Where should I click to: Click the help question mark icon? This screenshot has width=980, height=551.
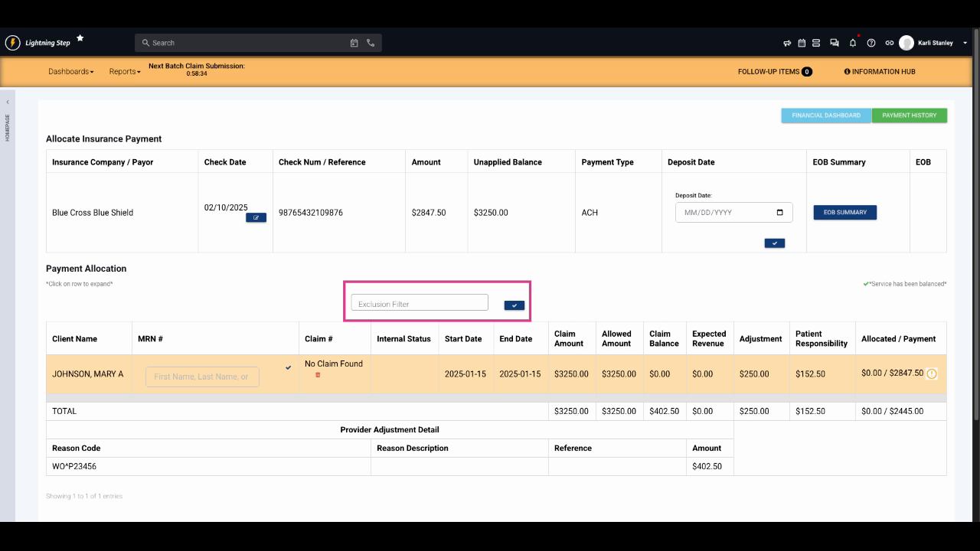point(871,43)
